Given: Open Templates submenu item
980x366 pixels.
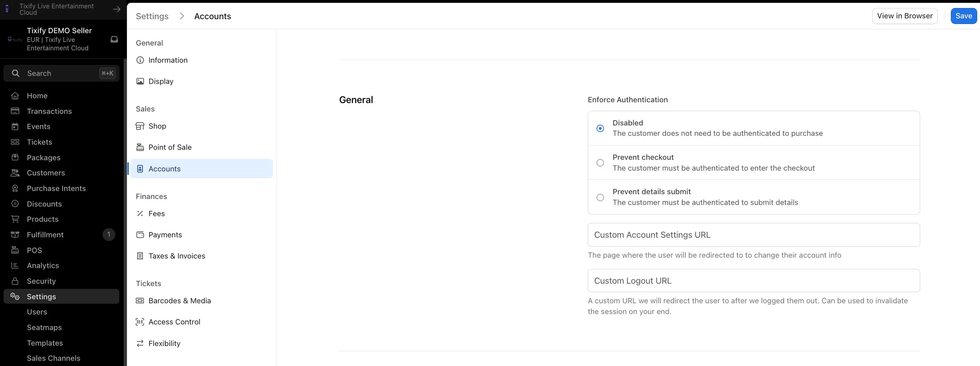Looking at the screenshot, I should coord(45,343).
